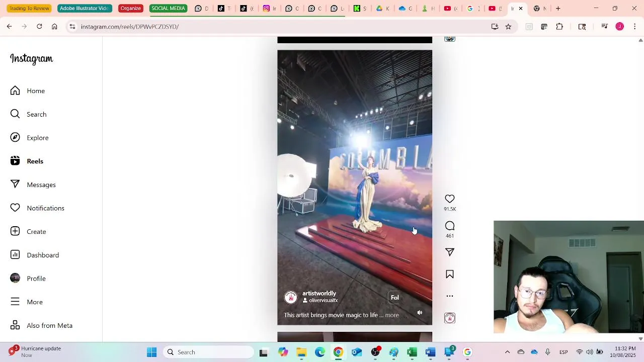Open the reel's three-dot options menu

point(450,296)
